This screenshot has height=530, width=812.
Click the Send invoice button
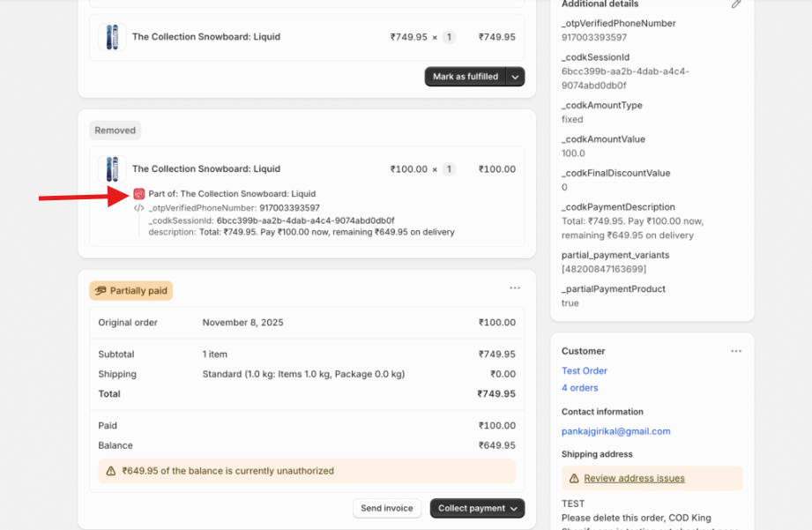(386, 508)
